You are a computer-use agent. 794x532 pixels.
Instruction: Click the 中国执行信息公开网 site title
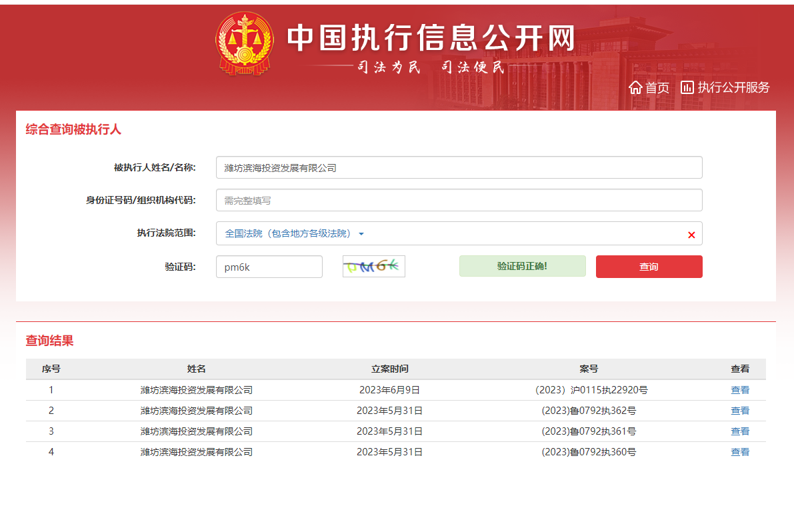pyautogui.click(x=431, y=39)
